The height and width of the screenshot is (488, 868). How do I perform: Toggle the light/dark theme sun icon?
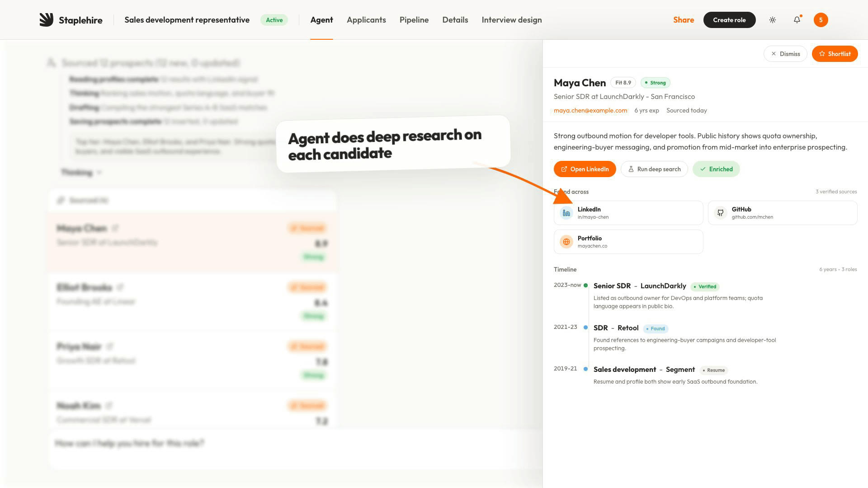(773, 20)
